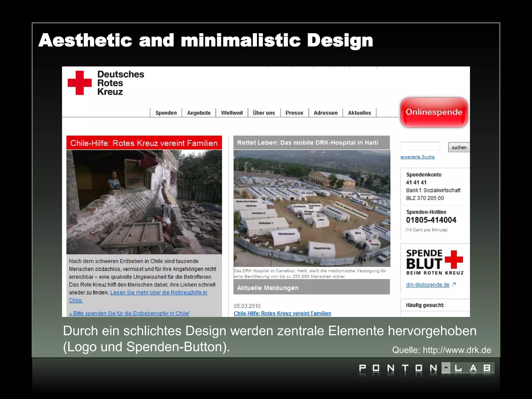The image size is (532, 399).
Task: Open the Chile-Hilfe news link dated 05.03.2010
Action: pos(282,313)
